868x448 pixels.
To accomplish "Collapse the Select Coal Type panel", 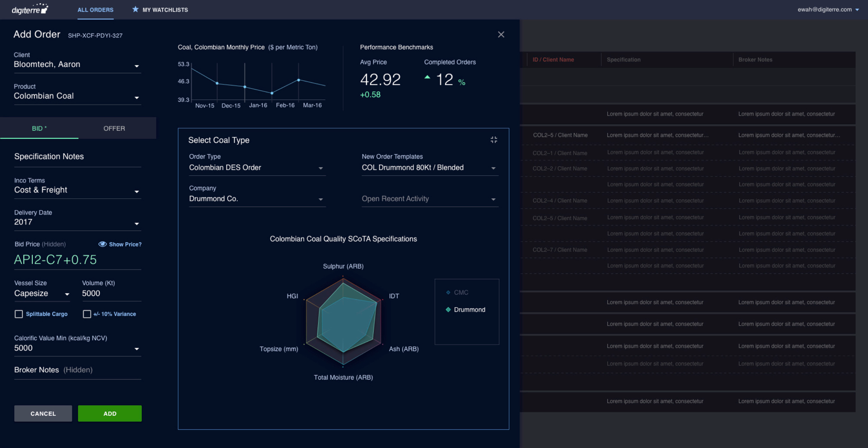I will [x=494, y=140].
